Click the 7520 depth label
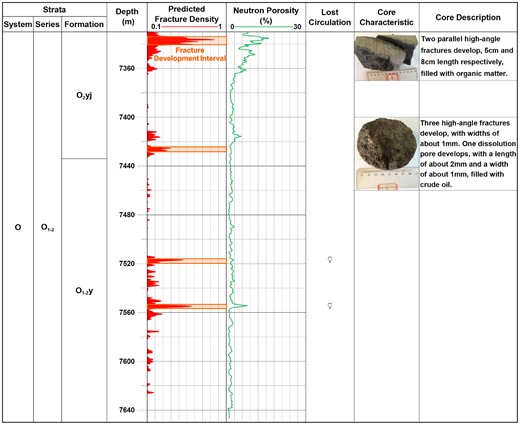Screen dimensions: 520x425 [127, 264]
